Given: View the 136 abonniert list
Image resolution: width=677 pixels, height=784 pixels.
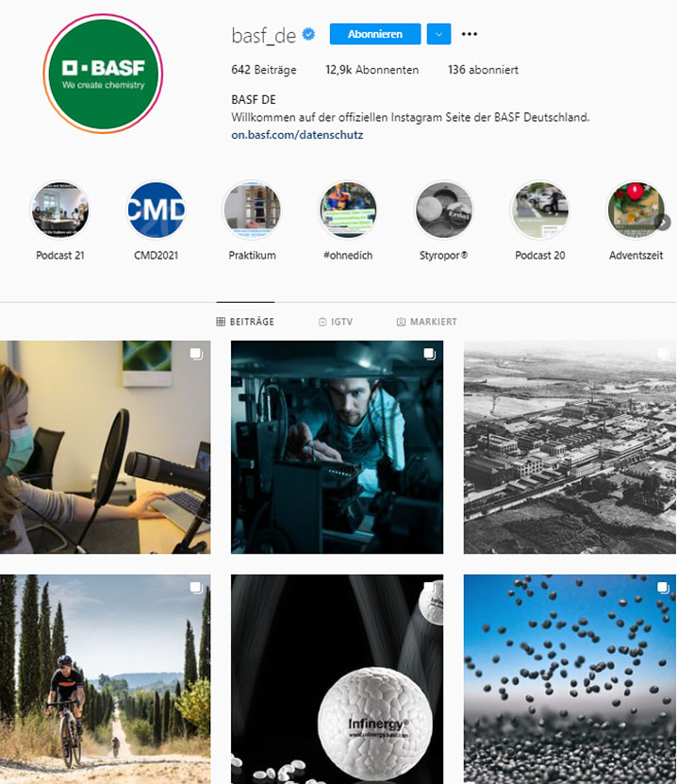Looking at the screenshot, I should 483,70.
